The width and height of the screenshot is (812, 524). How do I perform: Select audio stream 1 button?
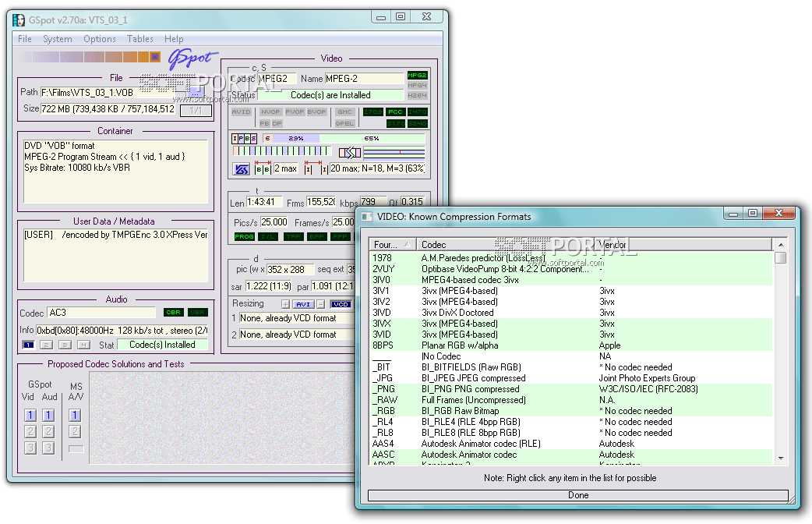point(28,345)
